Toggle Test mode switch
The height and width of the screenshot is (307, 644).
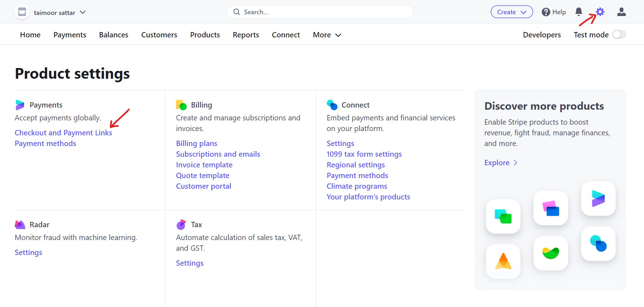click(619, 35)
